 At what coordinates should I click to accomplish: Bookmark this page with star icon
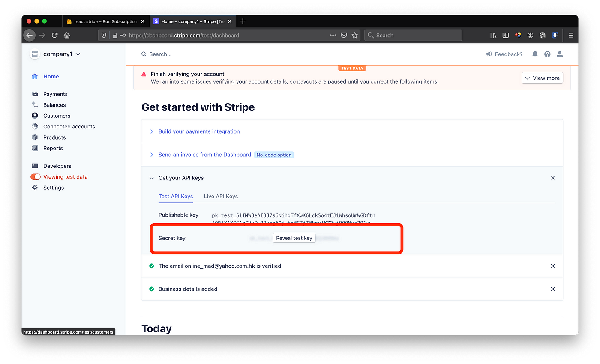pyautogui.click(x=354, y=35)
